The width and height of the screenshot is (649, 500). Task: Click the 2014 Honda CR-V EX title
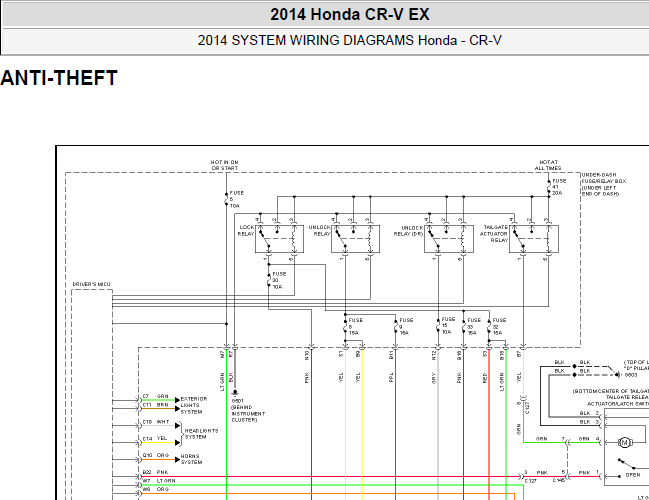coord(350,14)
